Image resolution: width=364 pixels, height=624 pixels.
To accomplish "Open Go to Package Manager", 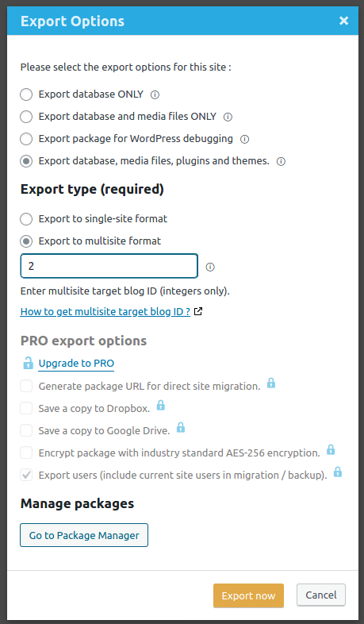I will pyautogui.click(x=84, y=535).
